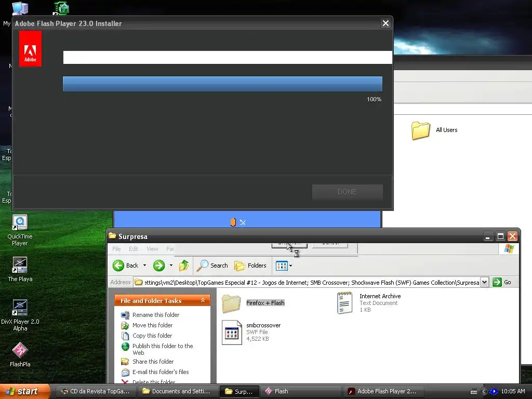Click Rename this folder
Screen dimensions: 532x399
coord(156,315)
